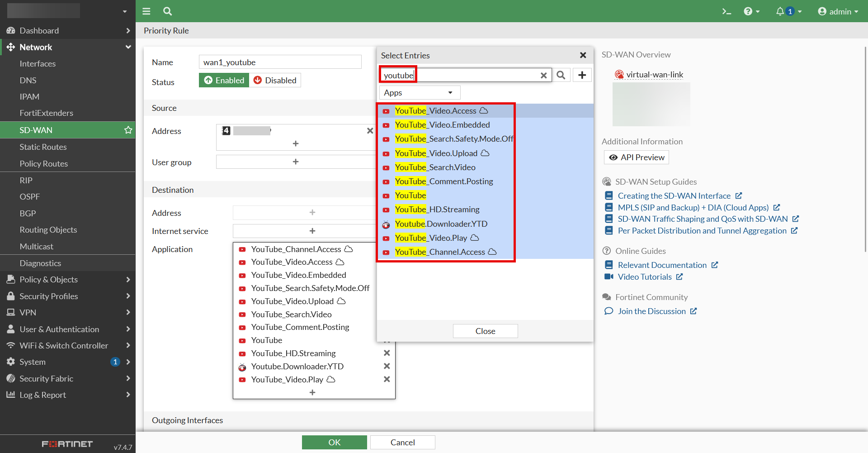Image resolution: width=868 pixels, height=453 pixels.
Task: Toggle API Preview
Action: tap(637, 157)
